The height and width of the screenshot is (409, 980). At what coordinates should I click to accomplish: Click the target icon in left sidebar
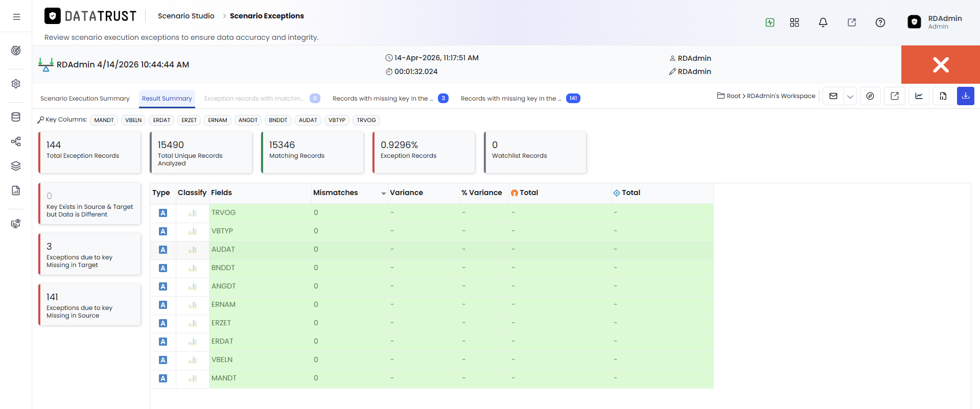[16, 51]
